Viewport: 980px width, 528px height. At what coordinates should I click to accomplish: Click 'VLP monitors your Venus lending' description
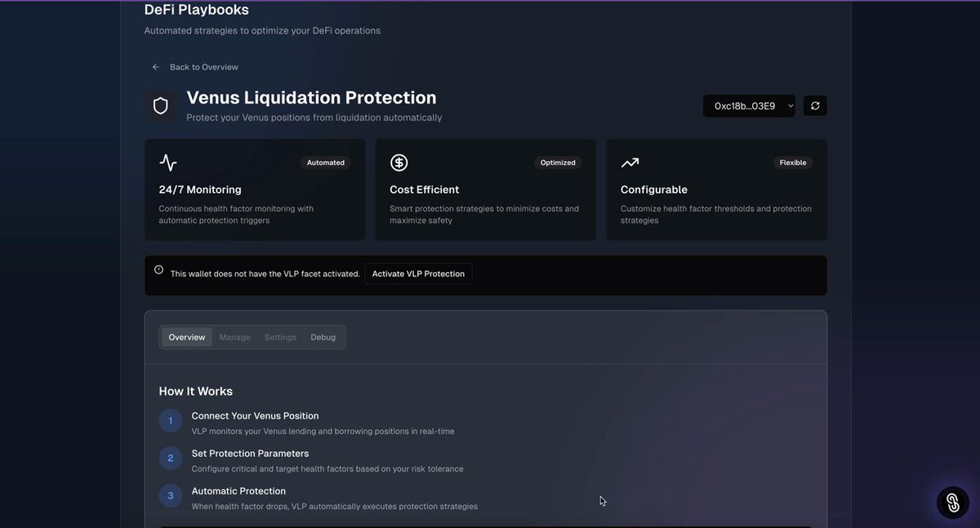tap(323, 432)
